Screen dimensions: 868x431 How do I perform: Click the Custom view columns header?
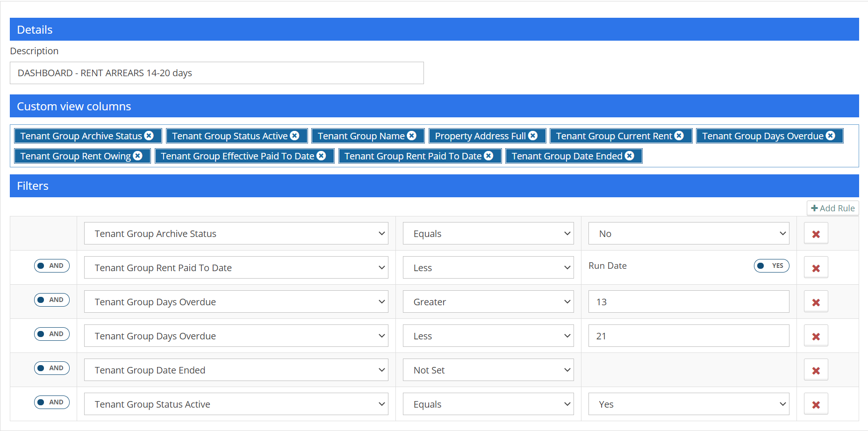tap(434, 106)
